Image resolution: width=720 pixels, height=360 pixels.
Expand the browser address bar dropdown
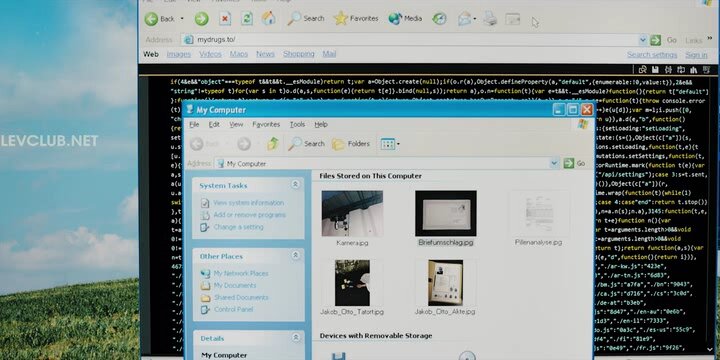pos(643,40)
